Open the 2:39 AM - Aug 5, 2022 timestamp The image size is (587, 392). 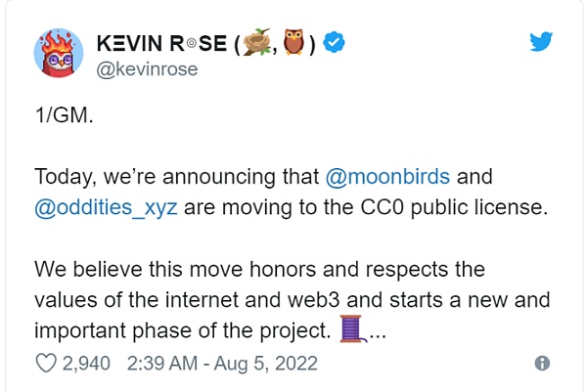(223, 364)
